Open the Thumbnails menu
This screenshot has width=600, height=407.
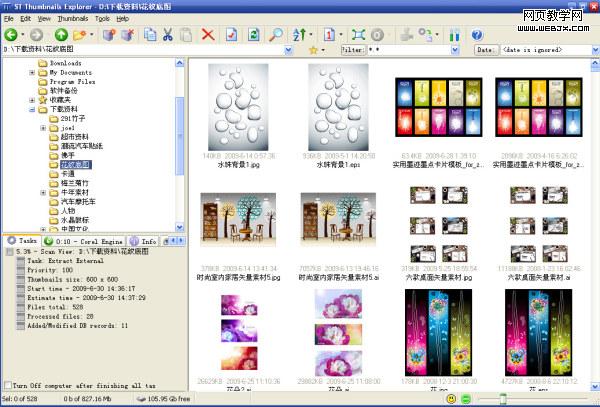click(73, 19)
